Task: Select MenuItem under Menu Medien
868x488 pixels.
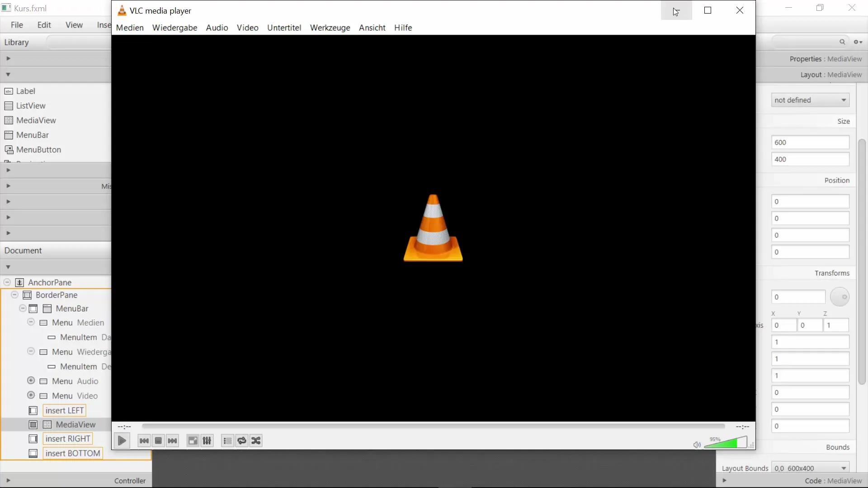Action: pos(79,337)
